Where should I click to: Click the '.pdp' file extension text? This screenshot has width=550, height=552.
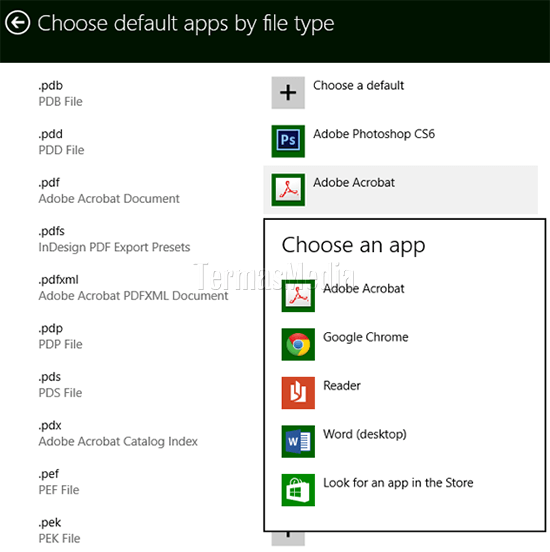point(51,329)
